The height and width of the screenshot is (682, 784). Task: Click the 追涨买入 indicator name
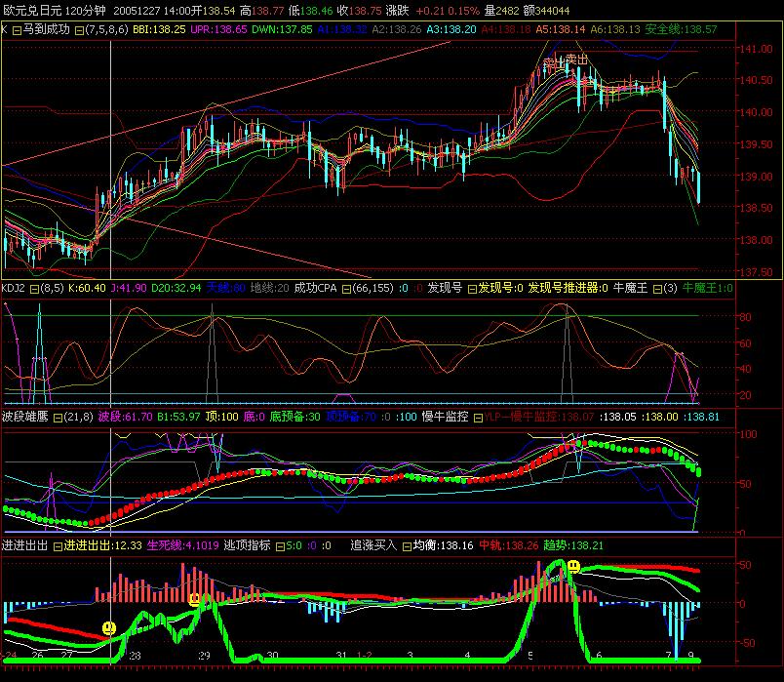[372, 545]
